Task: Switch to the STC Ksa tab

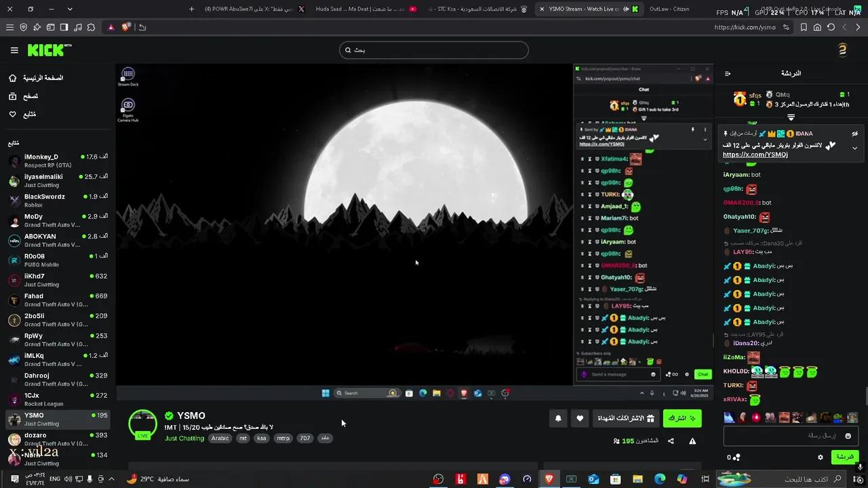Action: tap(477, 9)
